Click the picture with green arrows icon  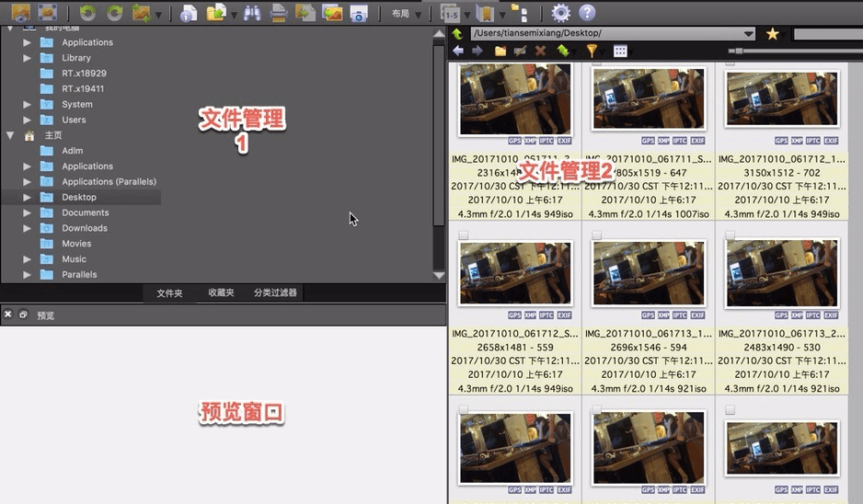pyautogui.click(x=142, y=13)
